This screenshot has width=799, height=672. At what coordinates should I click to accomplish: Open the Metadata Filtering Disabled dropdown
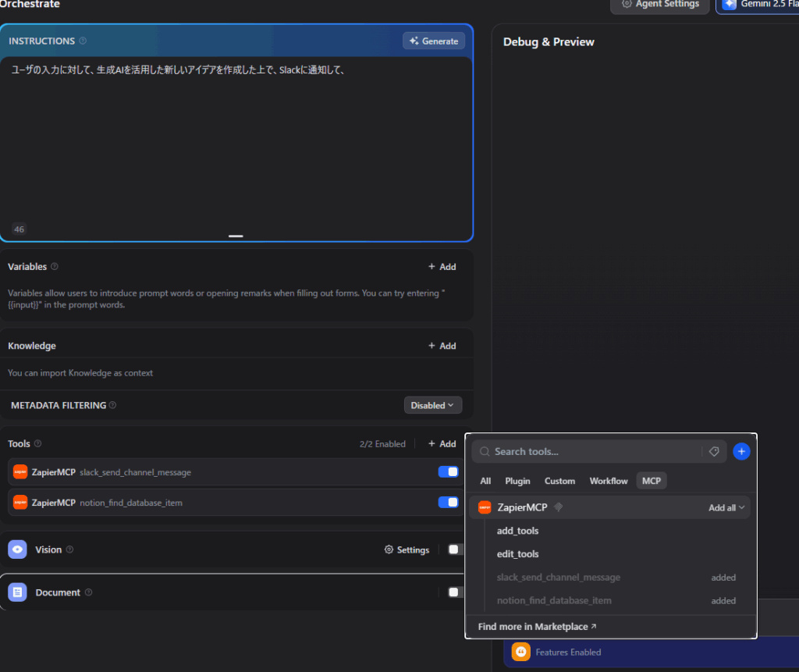(432, 405)
